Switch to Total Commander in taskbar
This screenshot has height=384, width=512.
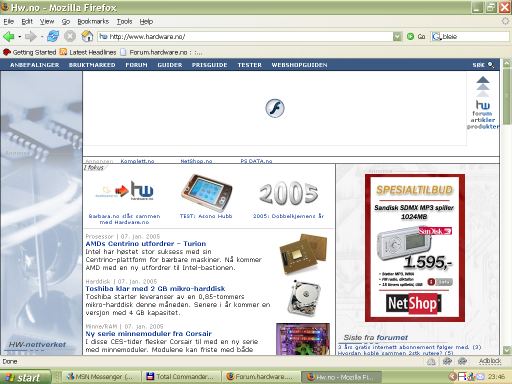tap(181, 377)
